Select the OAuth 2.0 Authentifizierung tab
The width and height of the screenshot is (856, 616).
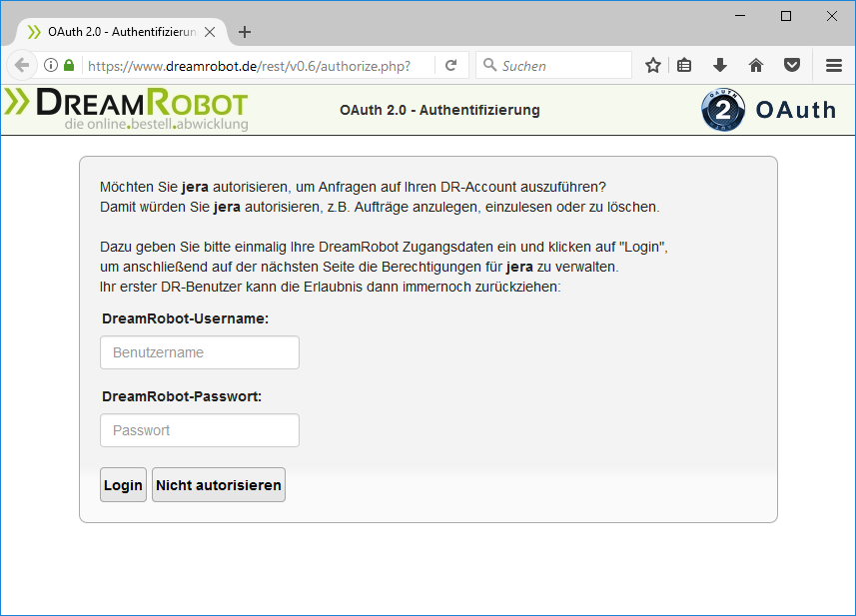tap(115, 32)
